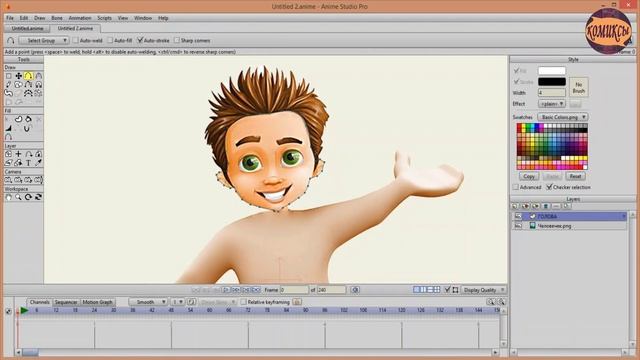Select the Text layer tool

point(28,163)
